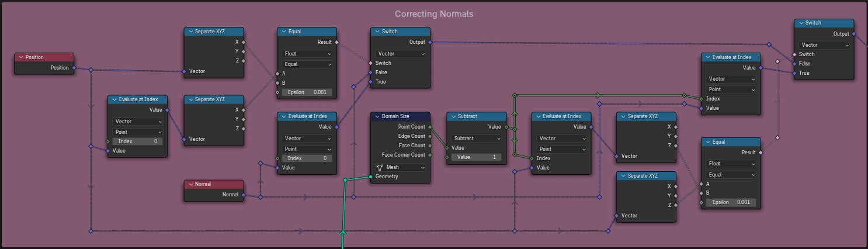Viewport: 868px width, 249px height.
Task: Open Point dropdown in Evaluate at Index beside Subtract
Action: [x=561, y=149]
